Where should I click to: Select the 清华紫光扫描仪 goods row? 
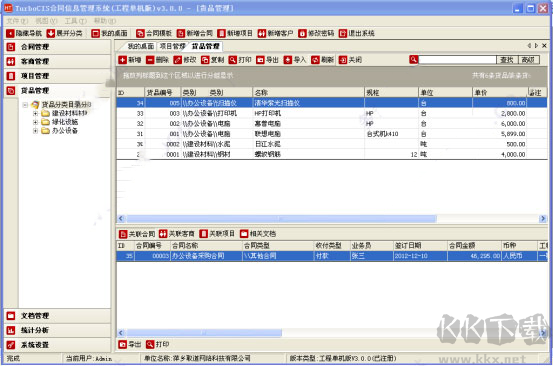(332, 103)
